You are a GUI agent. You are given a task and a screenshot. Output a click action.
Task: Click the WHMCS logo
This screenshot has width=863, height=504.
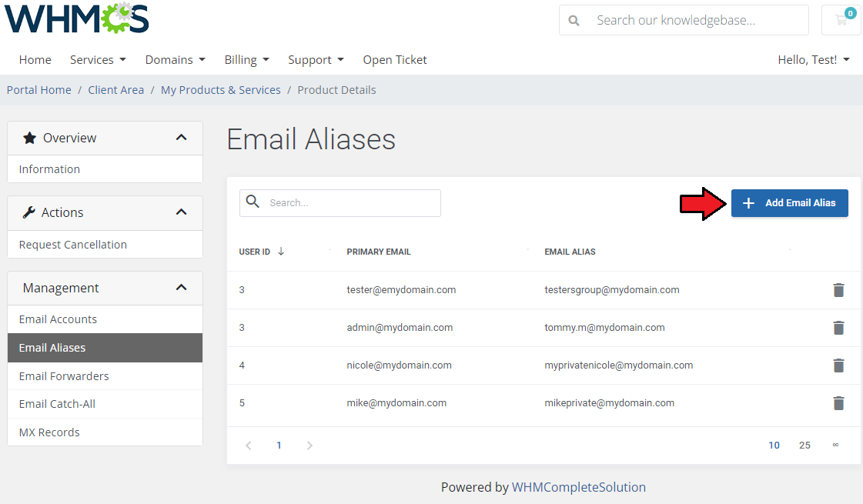(77, 19)
